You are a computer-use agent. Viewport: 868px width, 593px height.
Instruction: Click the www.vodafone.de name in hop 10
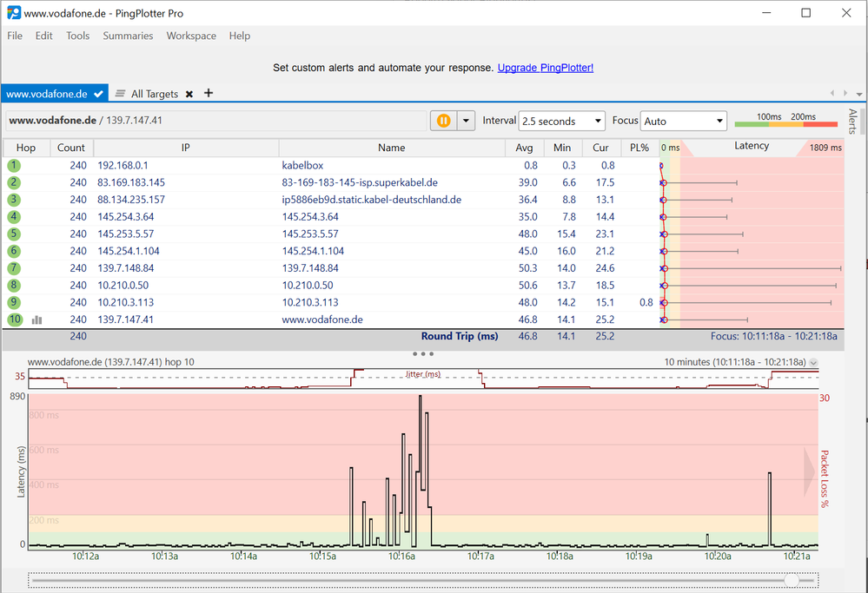point(322,320)
